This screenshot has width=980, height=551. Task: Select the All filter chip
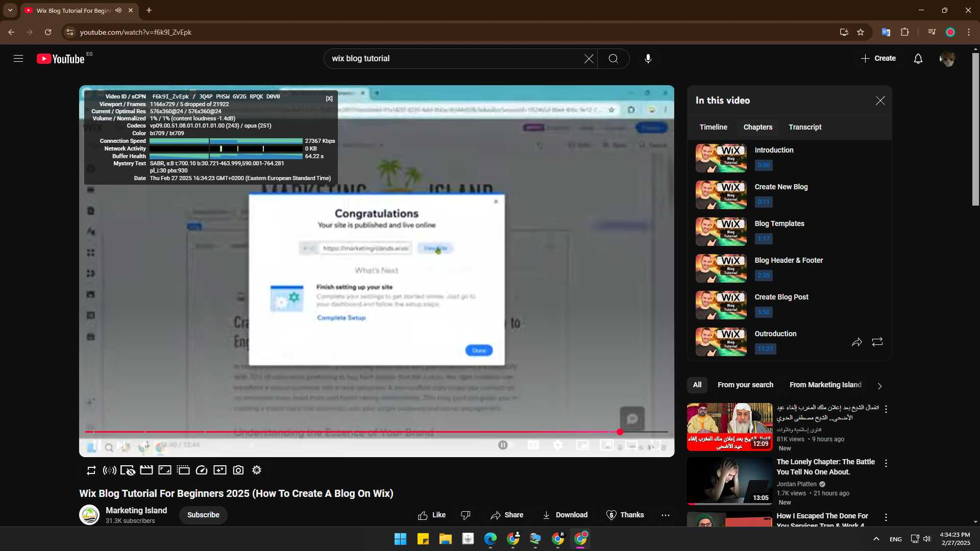pos(697,385)
